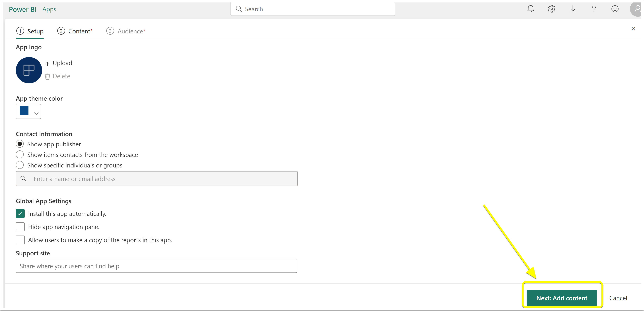Select Show items contacts from the workspace
This screenshot has width=644, height=311.
pos(20,155)
